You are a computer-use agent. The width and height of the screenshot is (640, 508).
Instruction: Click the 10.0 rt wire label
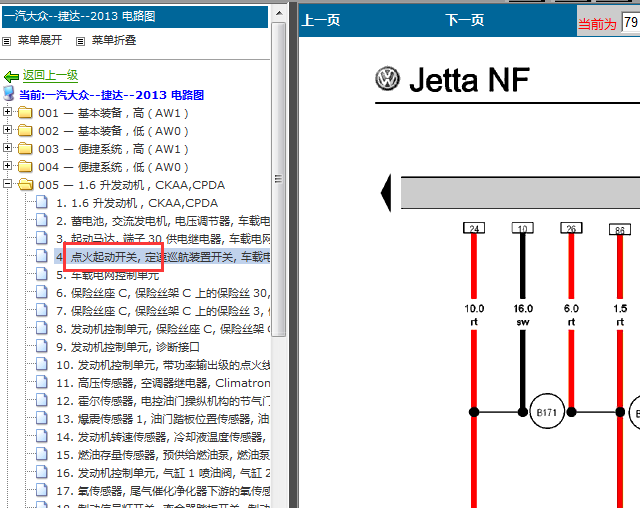point(474,315)
